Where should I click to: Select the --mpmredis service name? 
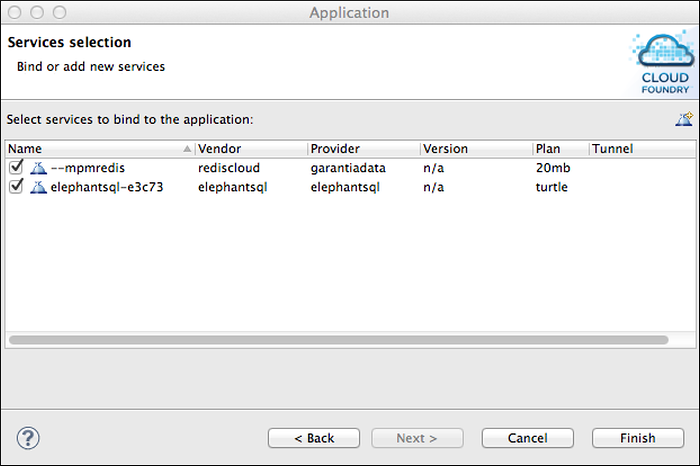point(88,168)
